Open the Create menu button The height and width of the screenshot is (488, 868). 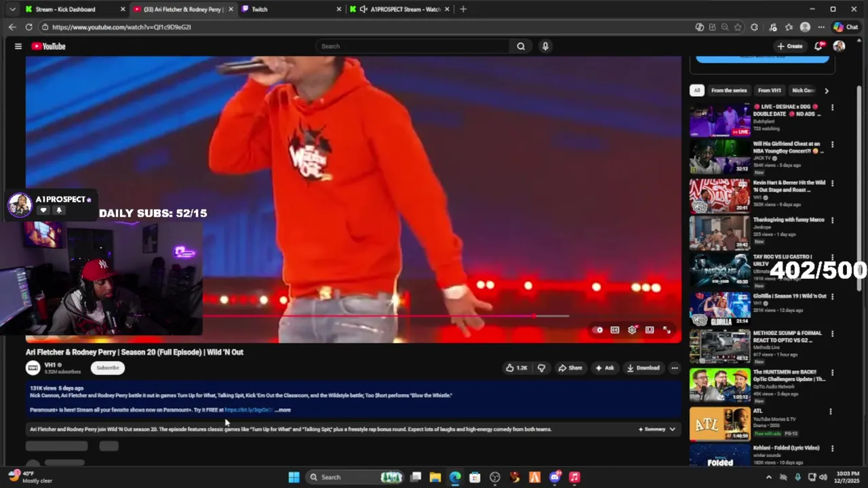(790, 46)
